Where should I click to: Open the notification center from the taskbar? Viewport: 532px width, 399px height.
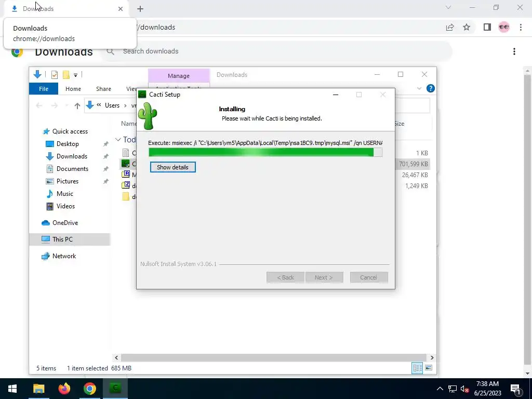pos(515,389)
